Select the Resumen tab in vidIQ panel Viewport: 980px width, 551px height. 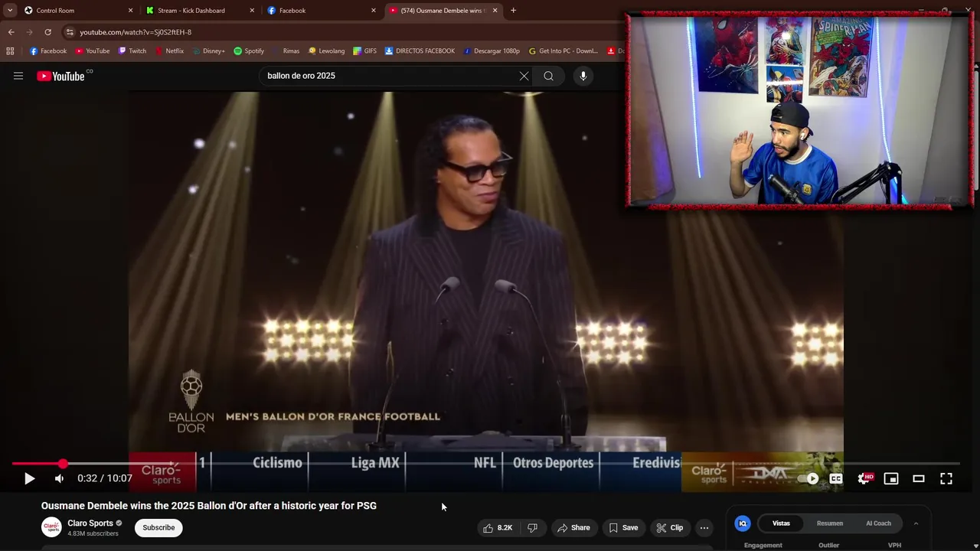point(830,523)
